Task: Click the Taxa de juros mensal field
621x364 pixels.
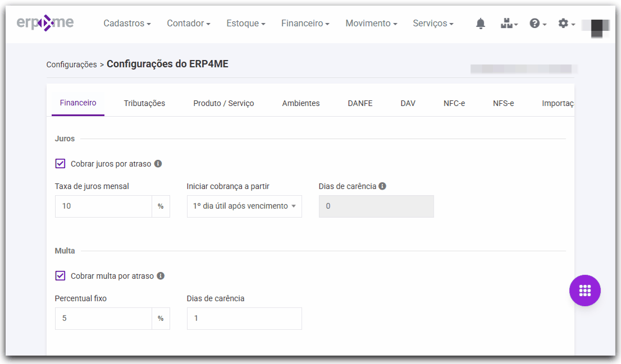Action: [103, 206]
